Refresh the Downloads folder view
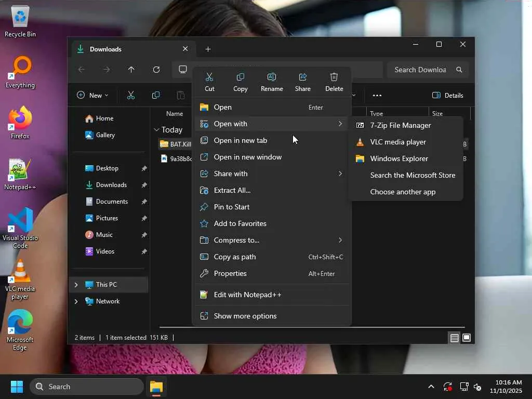Viewport: 532px width, 399px height. tap(156, 70)
